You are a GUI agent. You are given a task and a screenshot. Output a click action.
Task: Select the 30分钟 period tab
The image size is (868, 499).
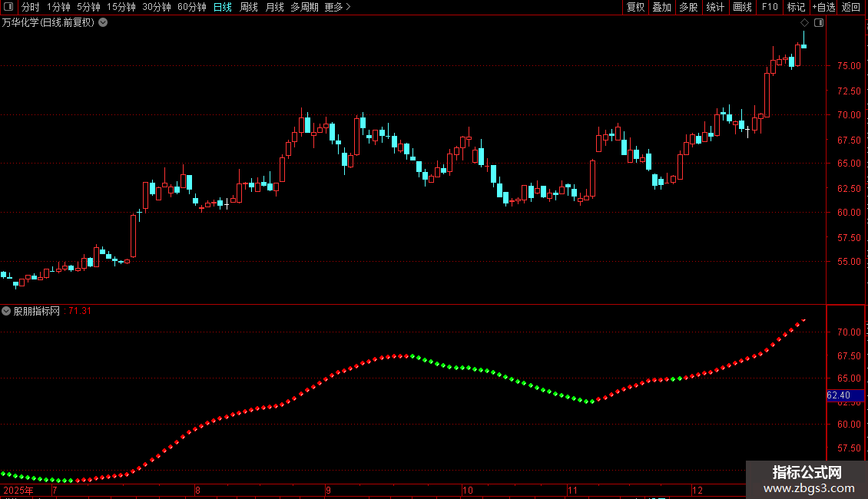tap(157, 7)
